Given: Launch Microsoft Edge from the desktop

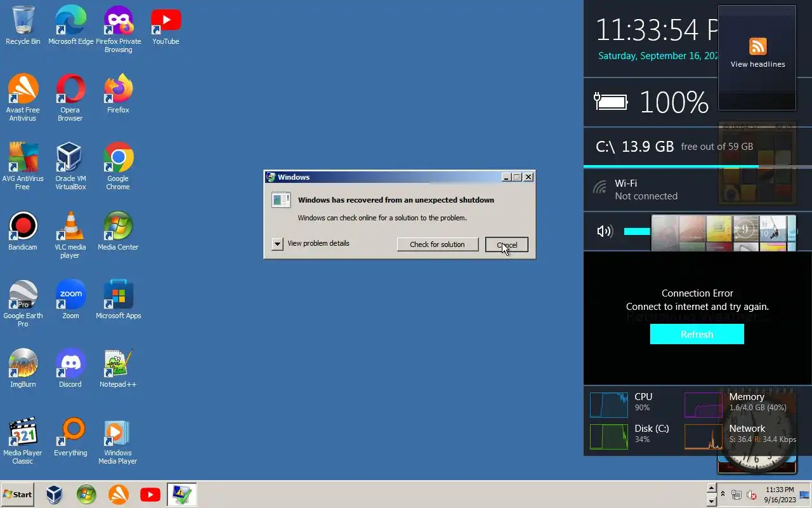Looking at the screenshot, I should [70, 25].
